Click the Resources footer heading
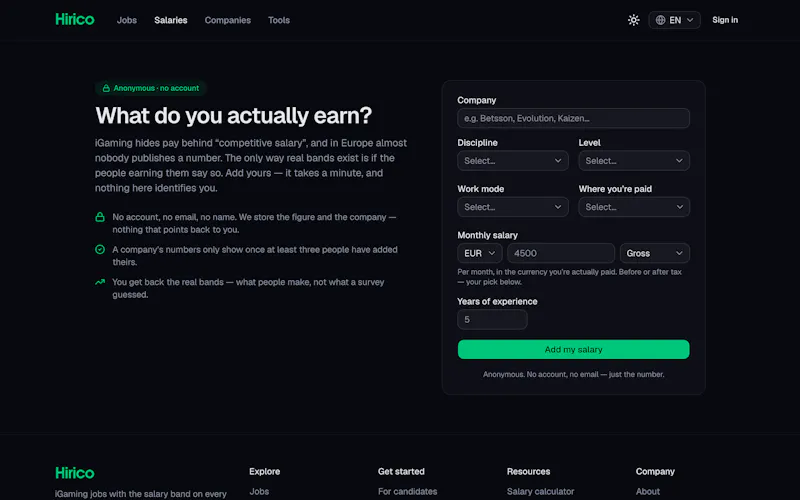The width and height of the screenshot is (800, 500). click(528, 471)
